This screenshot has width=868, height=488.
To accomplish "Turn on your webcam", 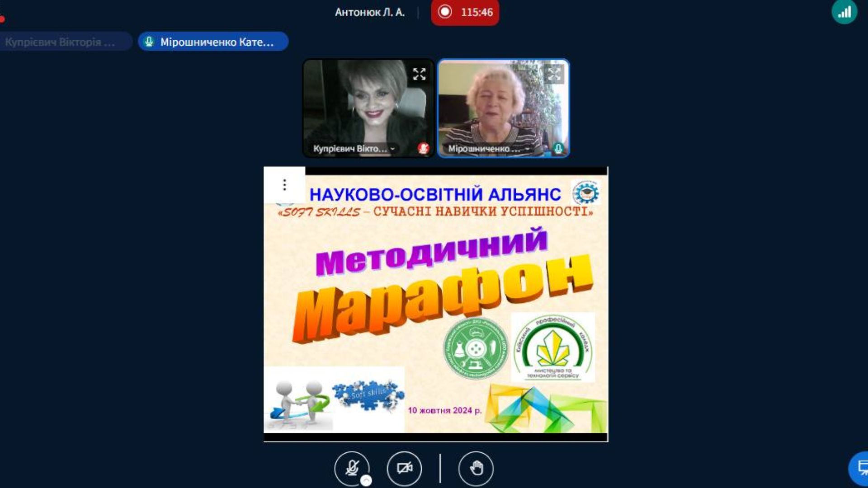I will pyautogui.click(x=404, y=468).
